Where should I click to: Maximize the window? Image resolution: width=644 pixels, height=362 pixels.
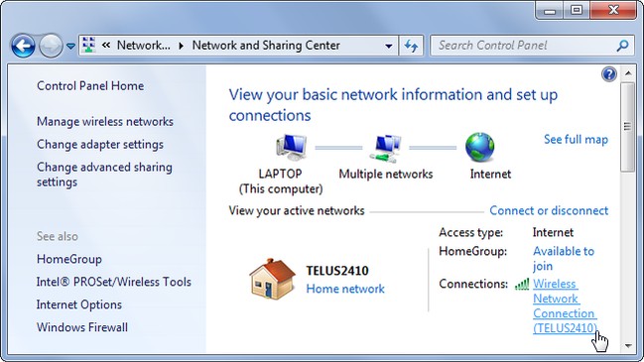(x=577, y=10)
